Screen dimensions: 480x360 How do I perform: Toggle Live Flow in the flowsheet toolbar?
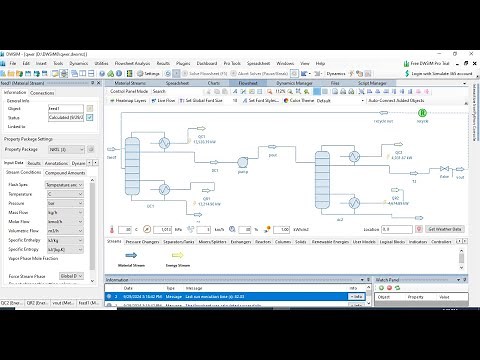pyautogui.click(x=163, y=100)
